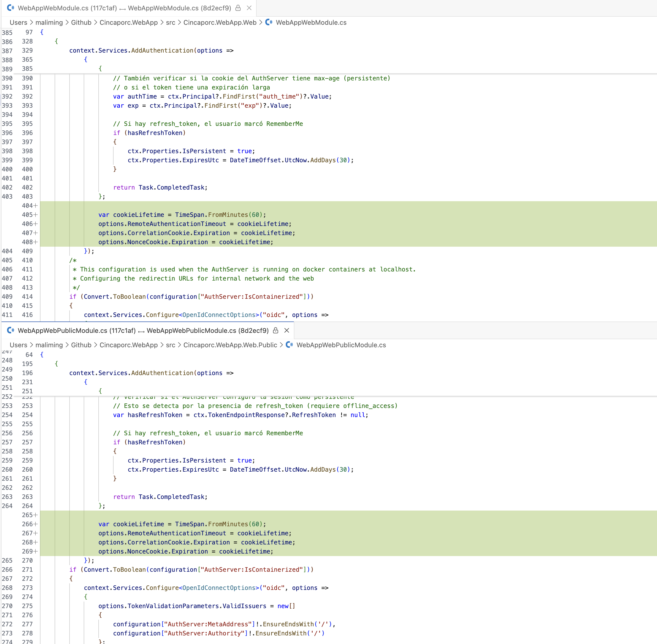Click added line number 405 in top diff

27,215
